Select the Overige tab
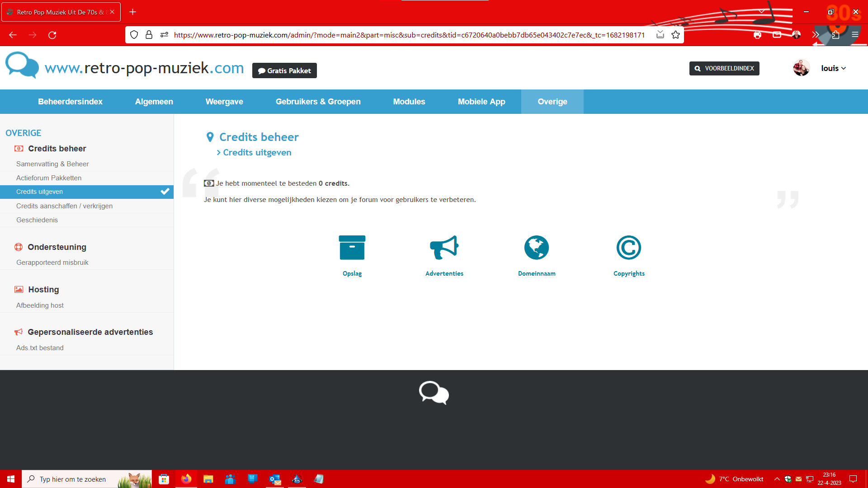 tap(552, 102)
